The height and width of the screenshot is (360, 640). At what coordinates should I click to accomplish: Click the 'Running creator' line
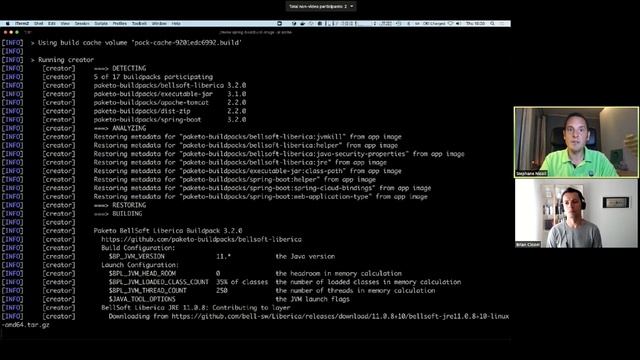pyautogui.click(x=62, y=60)
